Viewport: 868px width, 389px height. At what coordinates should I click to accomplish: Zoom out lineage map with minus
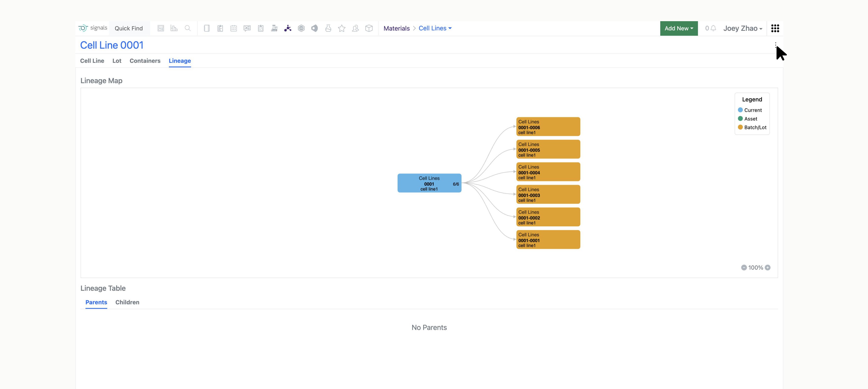tap(744, 268)
